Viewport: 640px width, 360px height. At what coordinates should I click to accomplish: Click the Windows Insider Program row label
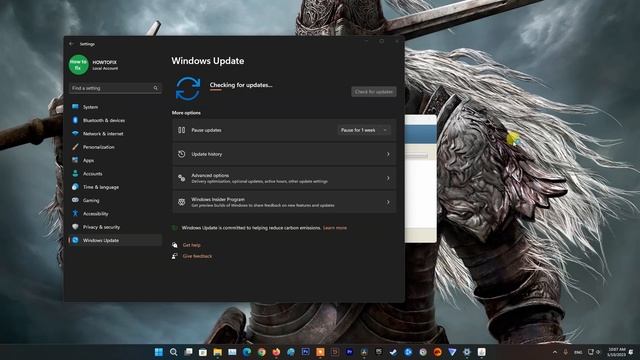coord(218,199)
